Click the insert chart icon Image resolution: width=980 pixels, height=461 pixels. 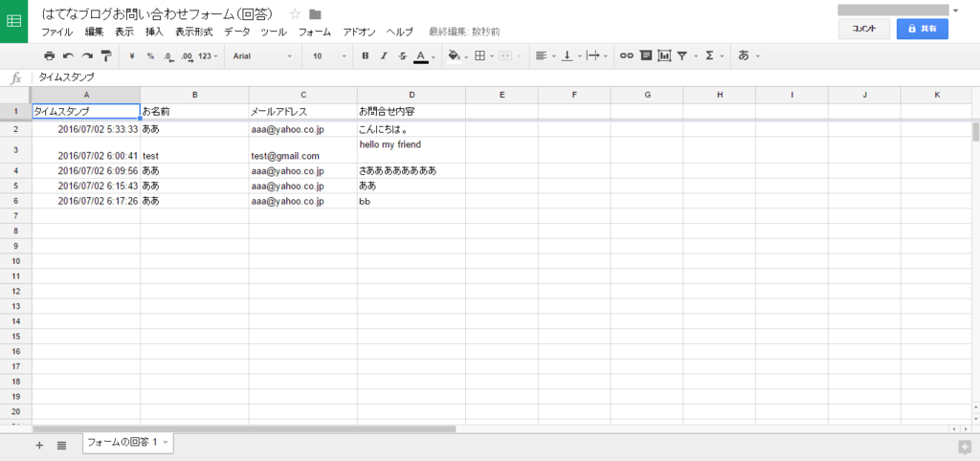point(664,56)
